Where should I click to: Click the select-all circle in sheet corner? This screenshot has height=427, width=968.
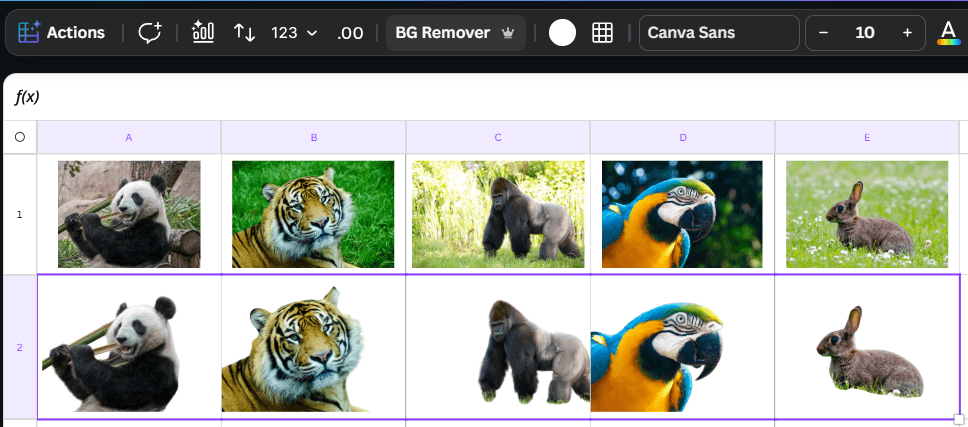(x=19, y=137)
